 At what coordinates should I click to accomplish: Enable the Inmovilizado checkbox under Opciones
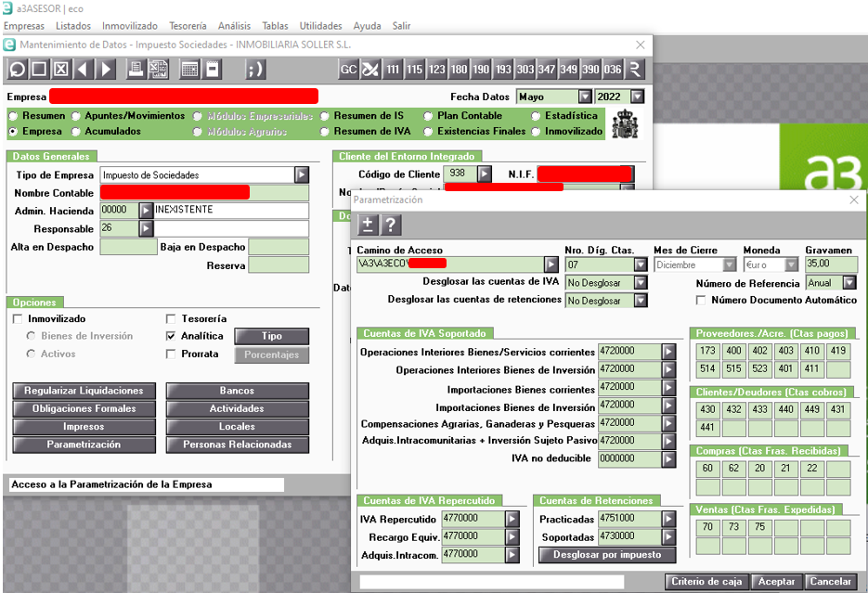(x=18, y=319)
